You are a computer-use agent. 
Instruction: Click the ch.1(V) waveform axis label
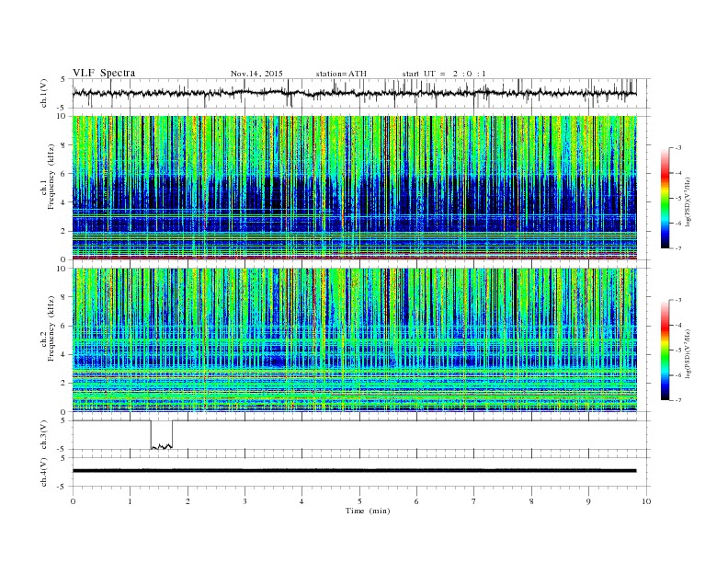[44, 95]
